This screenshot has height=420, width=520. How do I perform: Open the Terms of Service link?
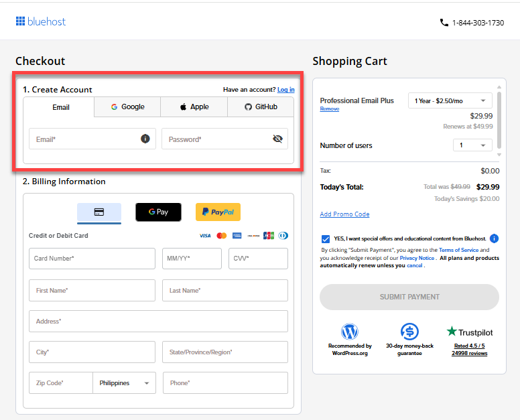click(458, 250)
